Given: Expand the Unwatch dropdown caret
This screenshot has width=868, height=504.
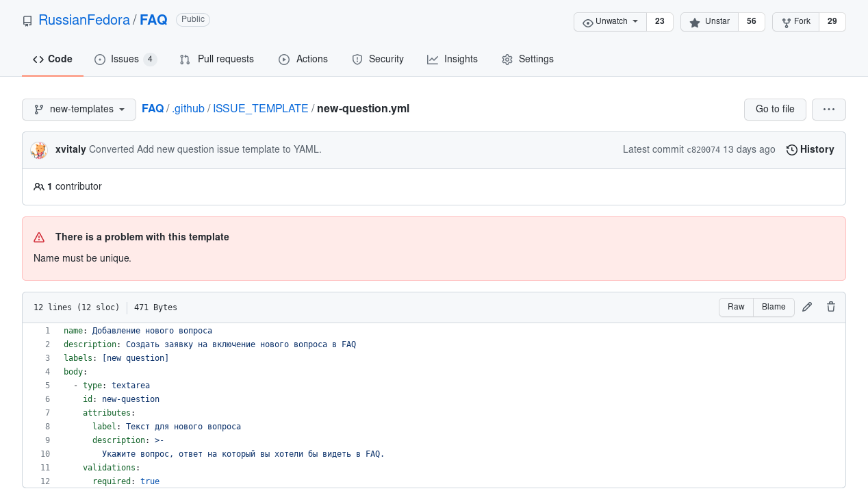Looking at the screenshot, I should click(635, 22).
